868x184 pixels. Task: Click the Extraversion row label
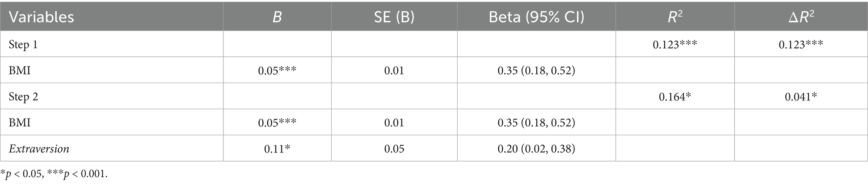tap(39, 149)
